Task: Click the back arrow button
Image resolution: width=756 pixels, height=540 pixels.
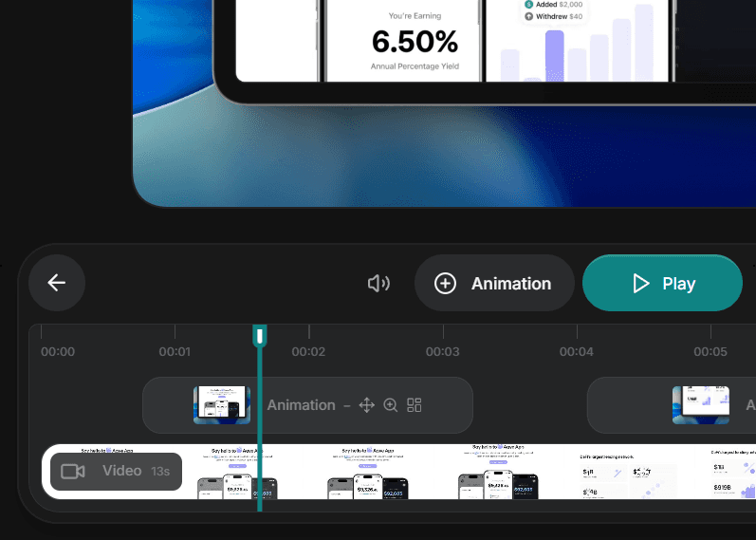Action: point(57,283)
